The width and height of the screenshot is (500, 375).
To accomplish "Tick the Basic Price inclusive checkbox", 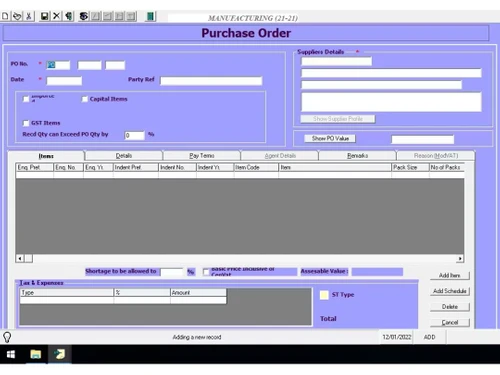I will 206,272.
